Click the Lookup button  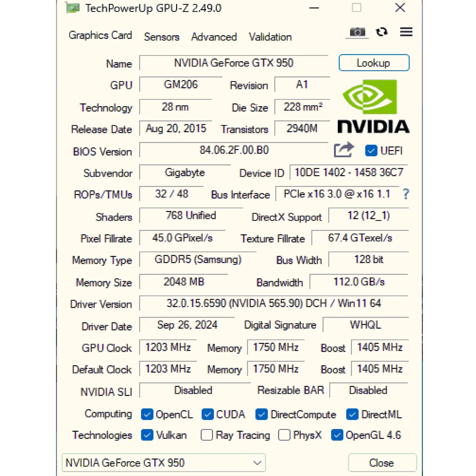point(374,63)
